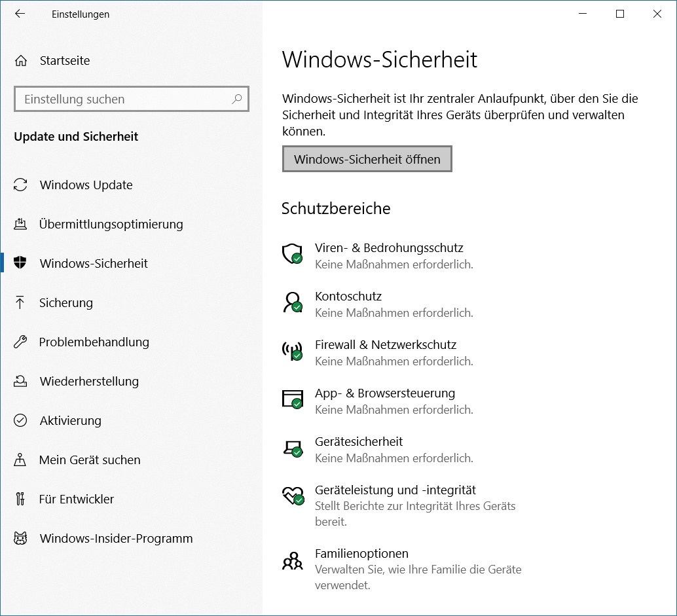
Task: Go to Windows-Insider-Programm
Action: 116,539
